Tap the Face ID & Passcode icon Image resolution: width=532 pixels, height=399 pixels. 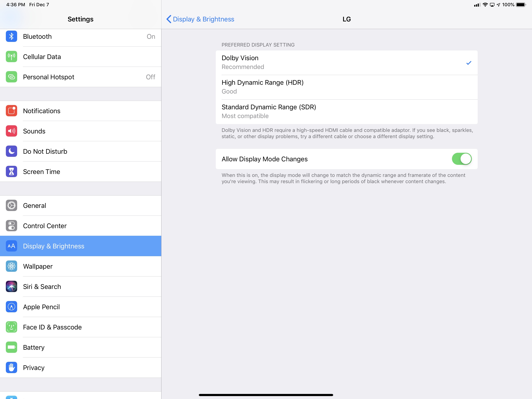(11, 327)
